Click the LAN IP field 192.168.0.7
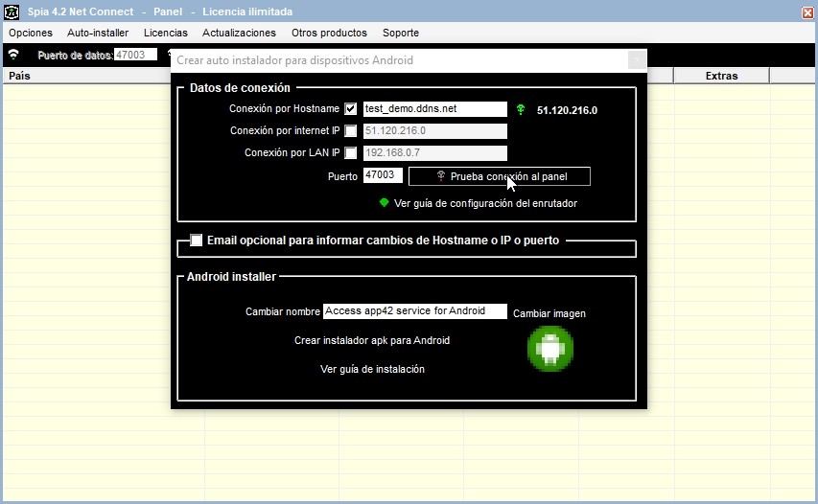Viewport: 818px width, 504px height. pyautogui.click(x=435, y=152)
